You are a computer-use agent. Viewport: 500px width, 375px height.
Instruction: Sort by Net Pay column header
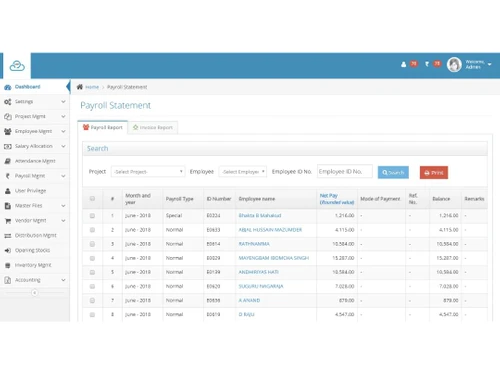pyautogui.click(x=337, y=199)
